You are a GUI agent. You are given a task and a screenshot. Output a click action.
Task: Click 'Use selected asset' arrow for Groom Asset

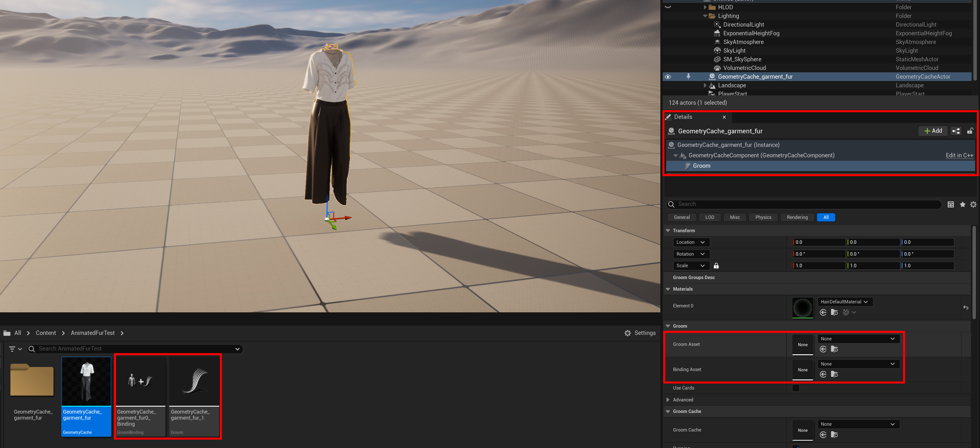(x=823, y=349)
